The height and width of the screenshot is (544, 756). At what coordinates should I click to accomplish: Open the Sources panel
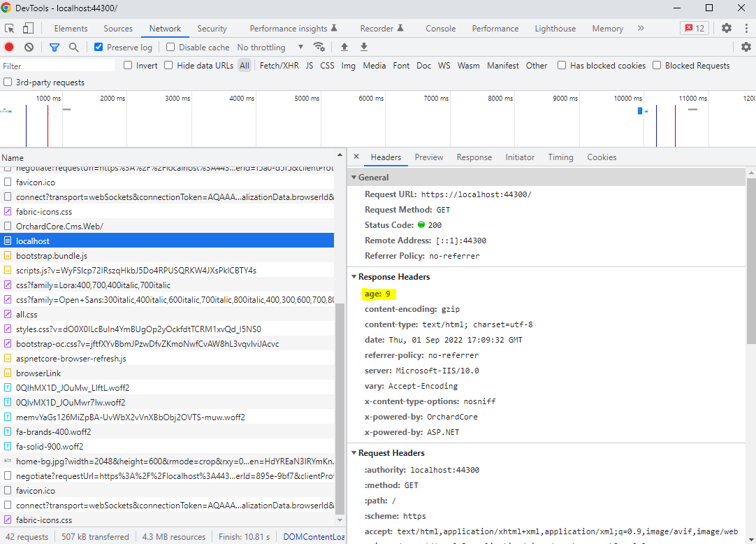[118, 29]
